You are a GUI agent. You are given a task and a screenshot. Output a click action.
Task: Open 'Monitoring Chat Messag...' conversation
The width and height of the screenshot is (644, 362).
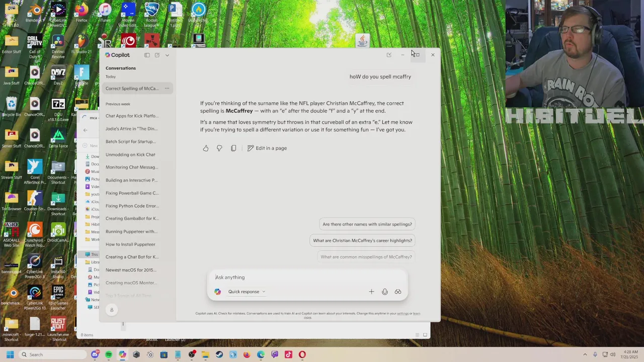pyautogui.click(x=132, y=167)
